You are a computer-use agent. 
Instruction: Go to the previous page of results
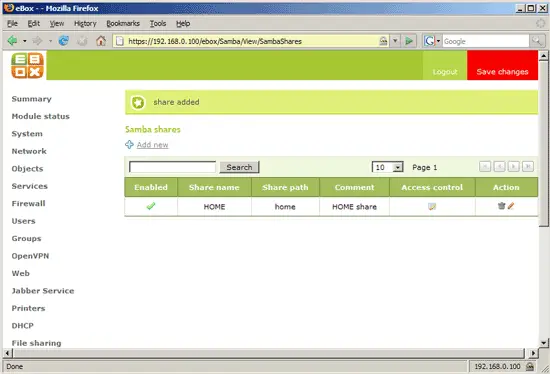pos(499,167)
